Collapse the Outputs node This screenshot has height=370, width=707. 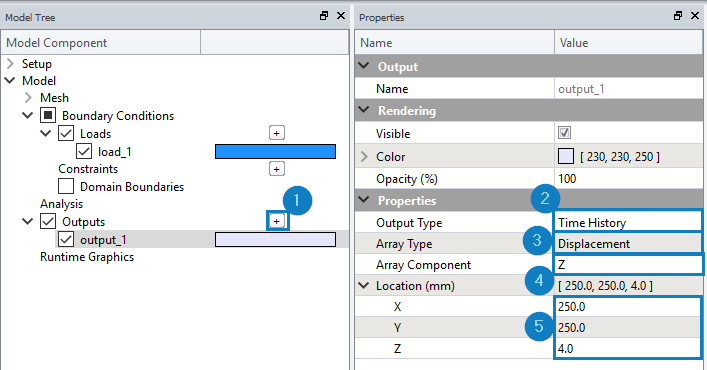click(x=28, y=221)
